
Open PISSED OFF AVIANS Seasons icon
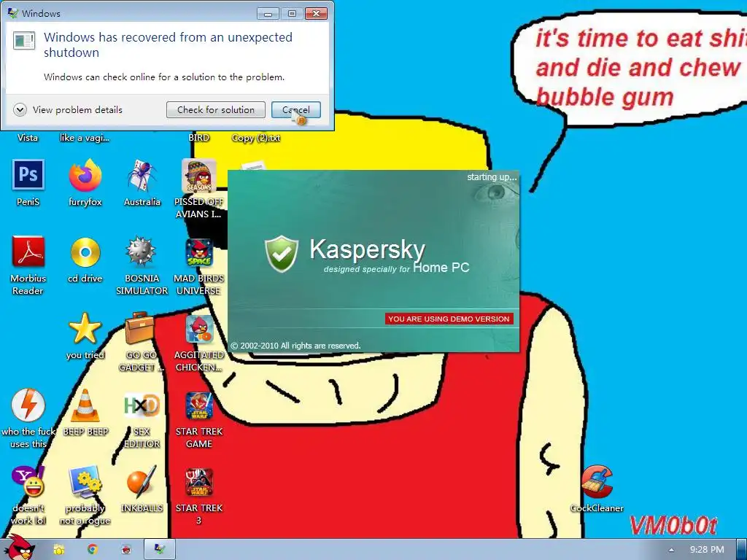click(198, 176)
